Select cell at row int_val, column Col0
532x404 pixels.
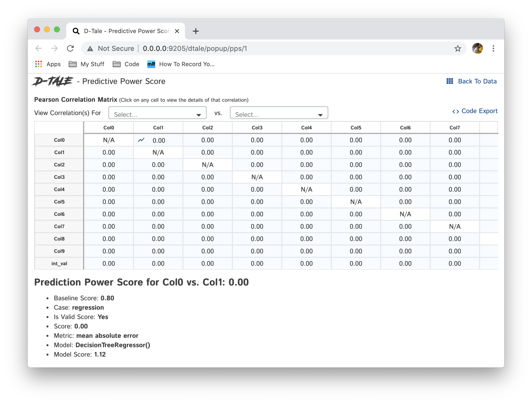[109, 263]
